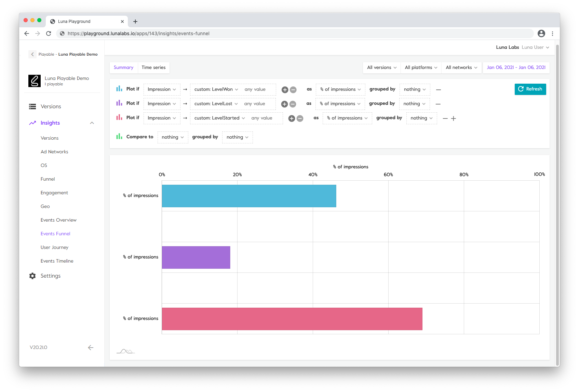
Task: Open All platforms filter dropdown
Action: click(x=421, y=68)
